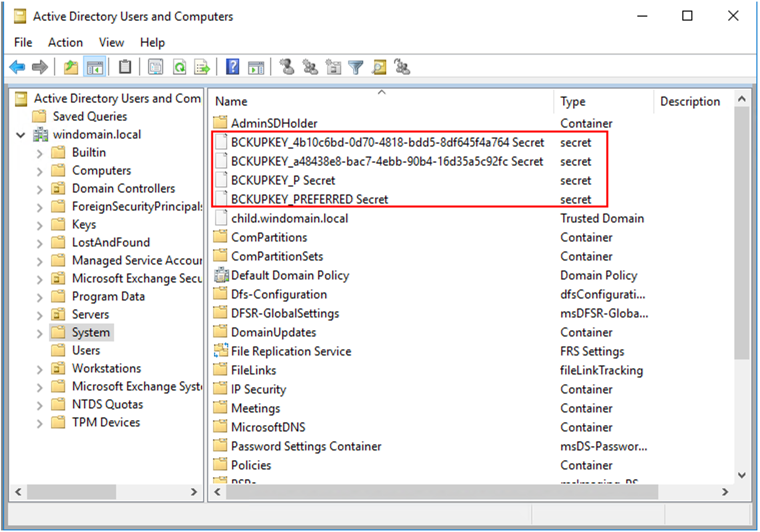
Task: Expand the Program Data node
Action: (x=40, y=297)
